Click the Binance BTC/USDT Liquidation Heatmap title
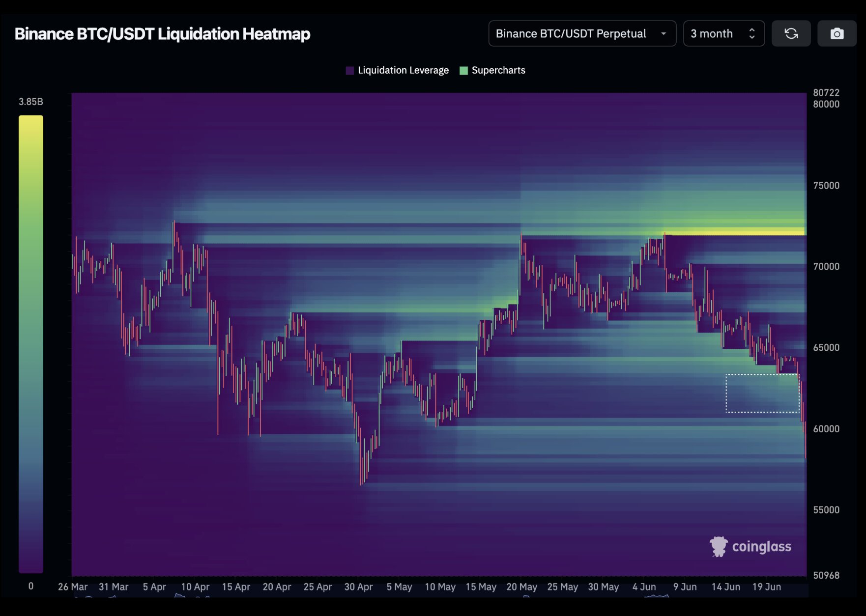The width and height of the screenshot is (866, 616). click(x=162, y=33)
